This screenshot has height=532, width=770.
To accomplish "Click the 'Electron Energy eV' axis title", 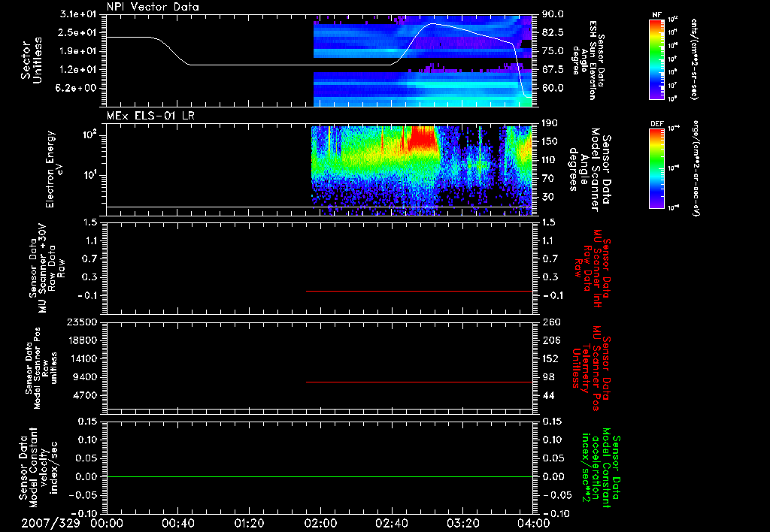I will 55,169.
